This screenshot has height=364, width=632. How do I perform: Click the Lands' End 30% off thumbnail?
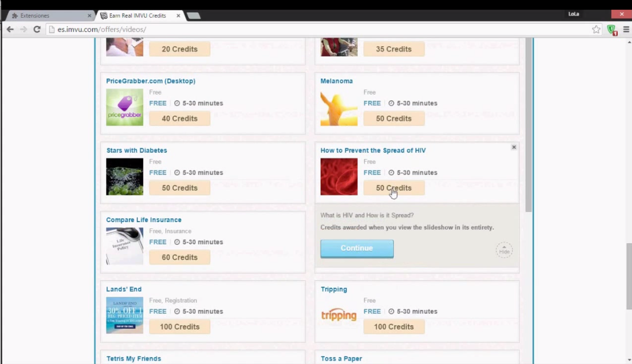coord(125,315)
